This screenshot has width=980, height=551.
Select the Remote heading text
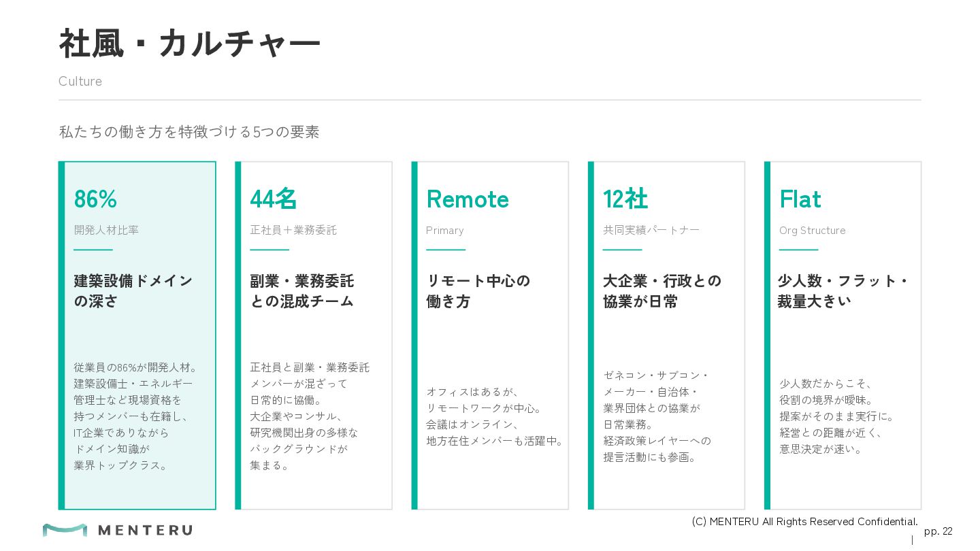point(468,199)
